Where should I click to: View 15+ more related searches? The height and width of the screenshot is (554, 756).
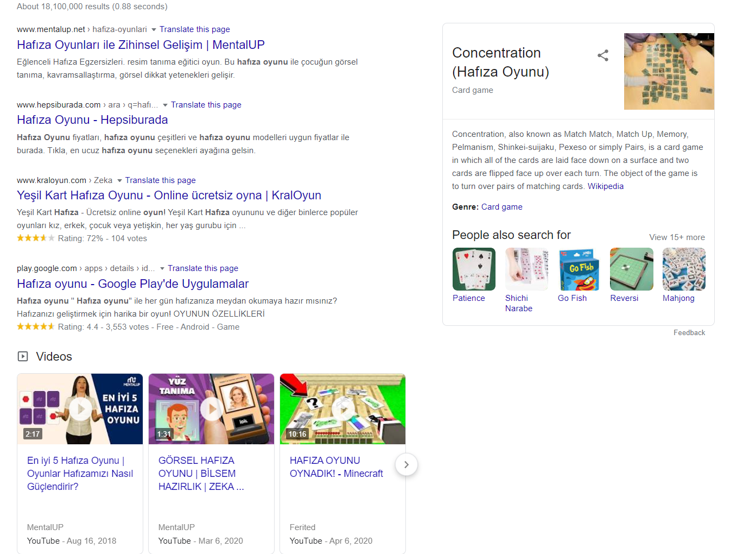677,237
